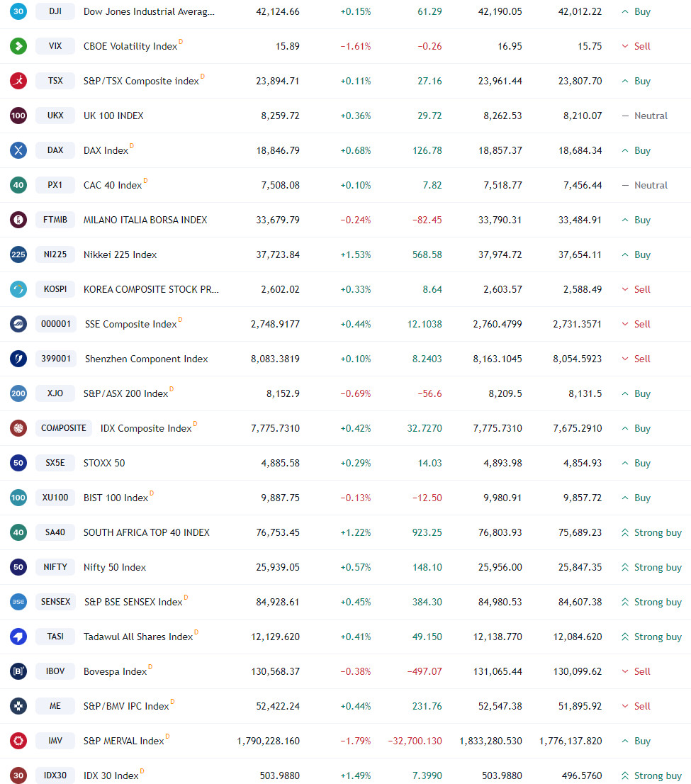The width and height of the screenshot is (691, 784).
Task: Open the FTMIB ticker badge
Action: pos(55,220)
